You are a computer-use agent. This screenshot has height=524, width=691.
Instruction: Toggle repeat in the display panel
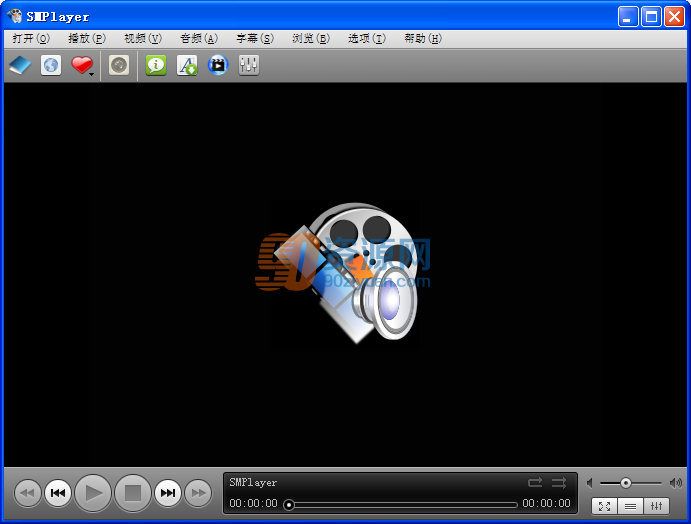pos(535,483)
